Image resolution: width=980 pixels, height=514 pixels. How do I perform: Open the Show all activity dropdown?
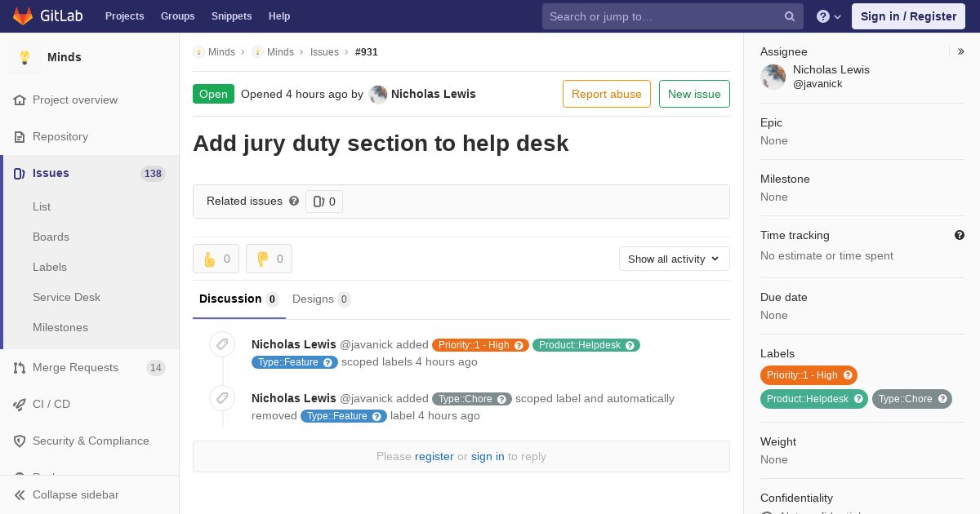point(675,259)
